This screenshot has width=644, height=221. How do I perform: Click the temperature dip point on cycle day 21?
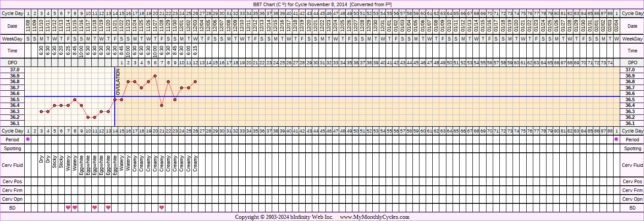point(162,105)
